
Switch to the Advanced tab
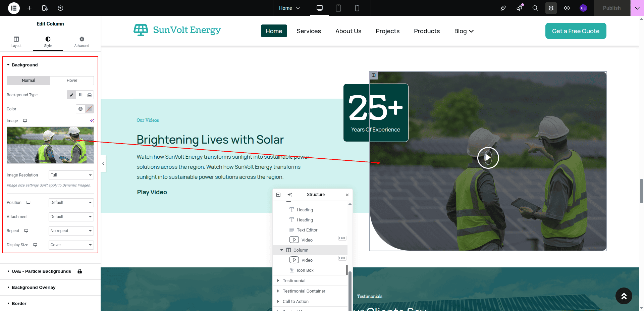click(x=82, y=42)
